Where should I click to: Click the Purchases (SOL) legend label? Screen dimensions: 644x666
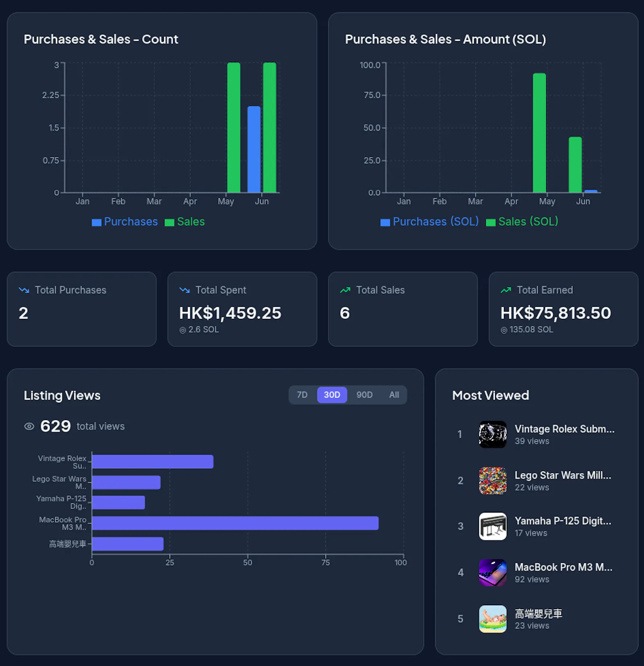(x=436, y=221)
